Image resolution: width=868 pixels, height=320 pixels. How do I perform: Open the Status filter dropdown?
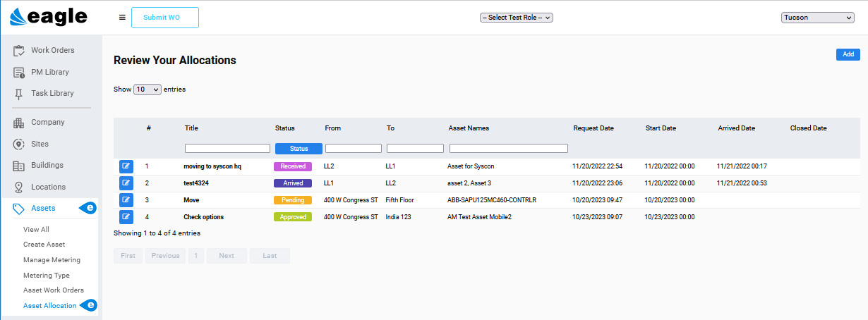click(299, 149)
